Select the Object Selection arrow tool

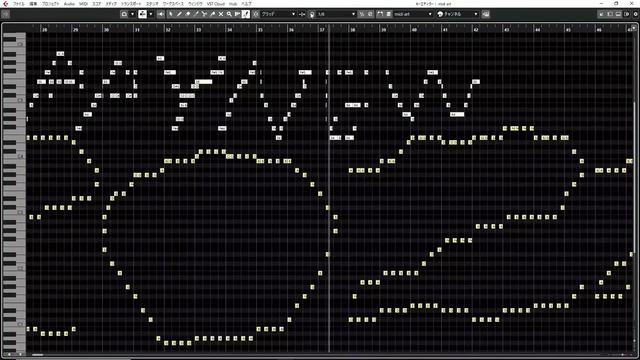click(x=171, y=14)
